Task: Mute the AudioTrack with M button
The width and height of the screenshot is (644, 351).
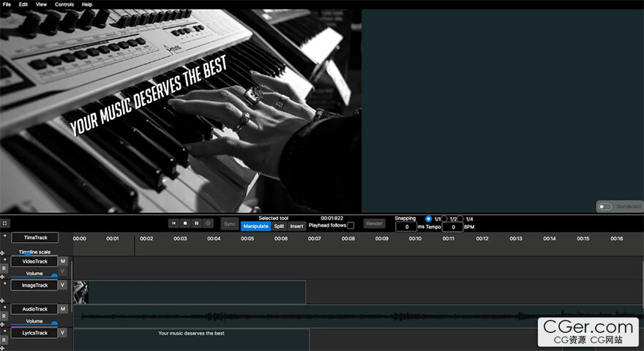Action: 63,309
